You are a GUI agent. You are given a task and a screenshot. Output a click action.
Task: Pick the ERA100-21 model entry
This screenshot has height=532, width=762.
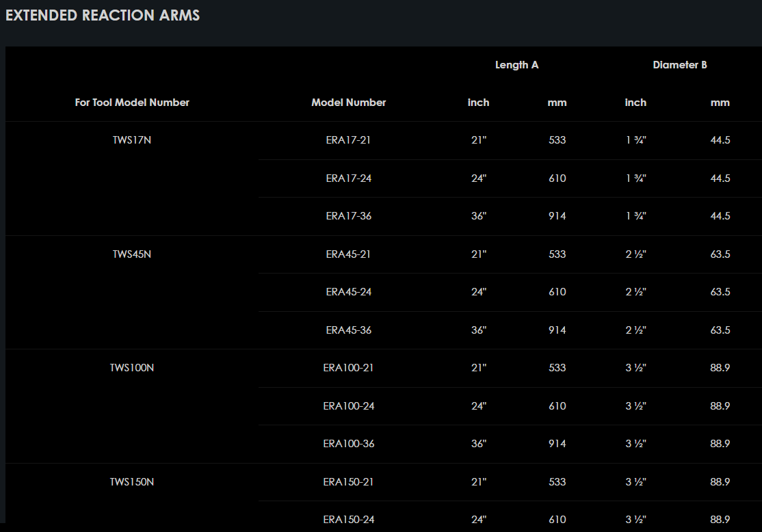point(348,368)
